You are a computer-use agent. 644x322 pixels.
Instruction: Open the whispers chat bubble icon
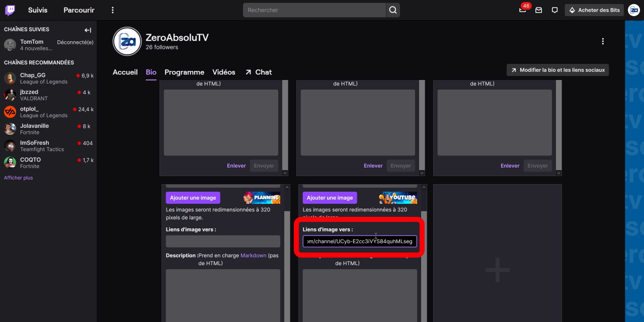pos(554,10)
